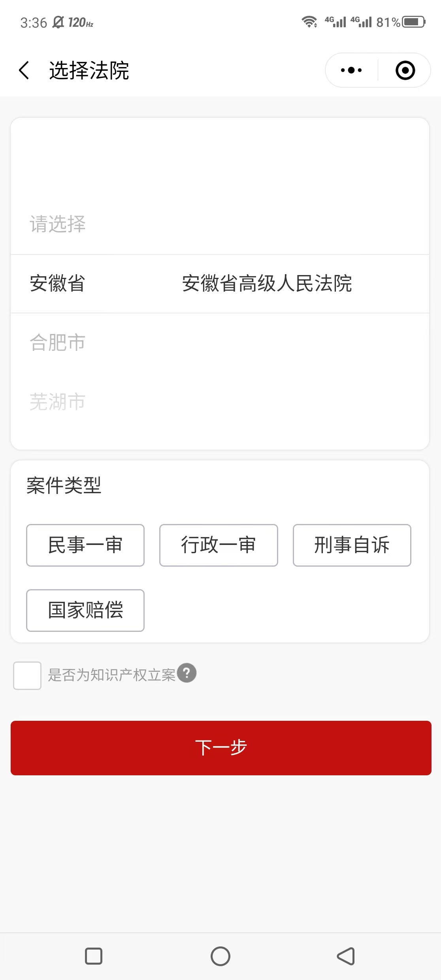The width and height of the screenshot is (441, 980).
Task: Choose 安徽省高级人民法院 in court column
Action: (267, 283)
